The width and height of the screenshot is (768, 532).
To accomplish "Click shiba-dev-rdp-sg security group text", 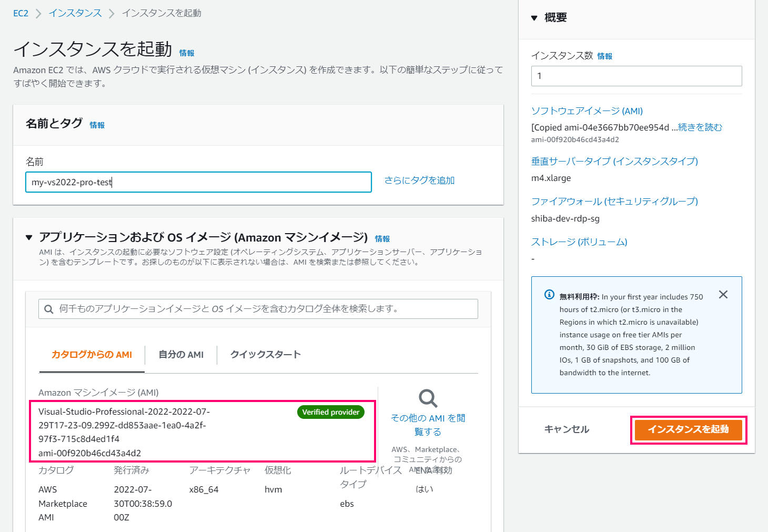I will click(565, 218).
